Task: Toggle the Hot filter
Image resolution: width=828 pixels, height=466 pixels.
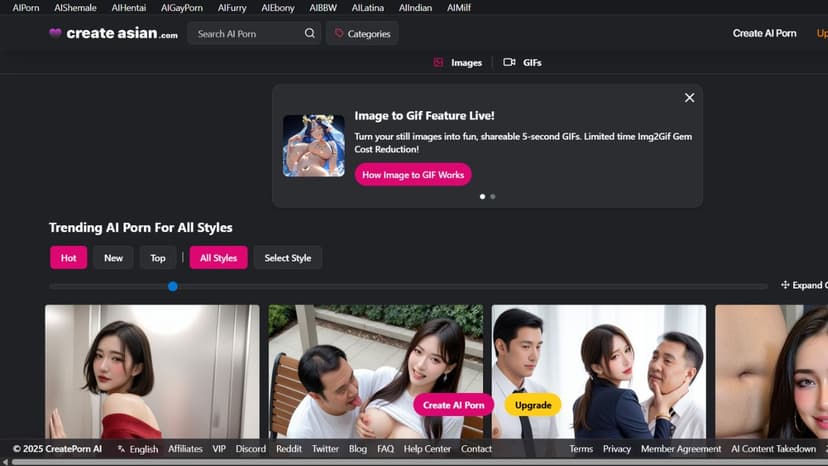Action: click(x=68, y=258)
